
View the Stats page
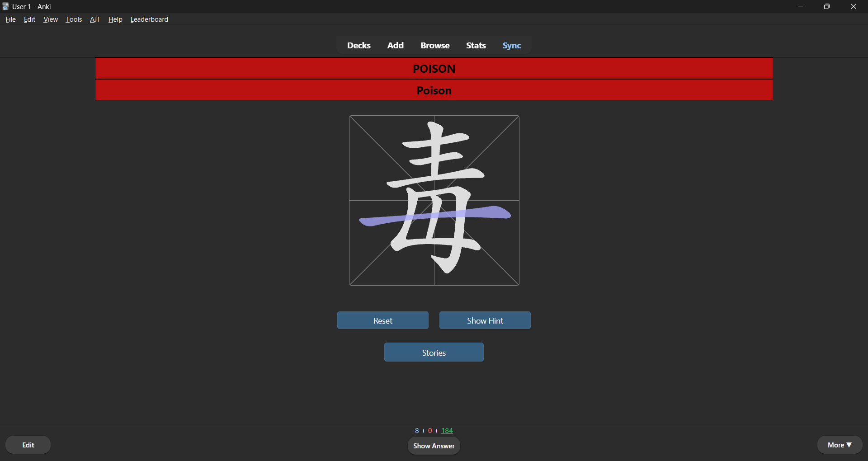pos(476,46)
